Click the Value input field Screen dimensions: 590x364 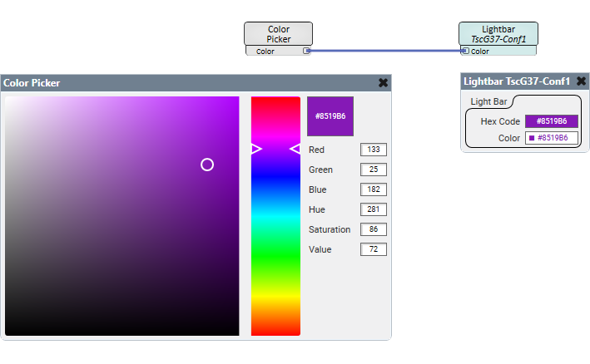373,249
